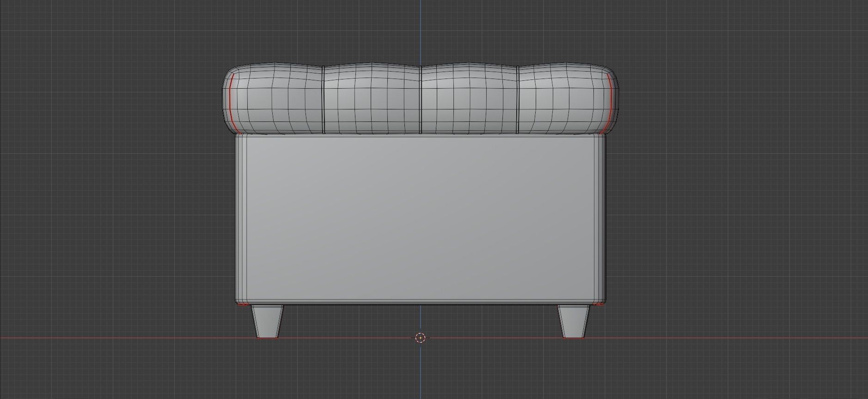This screenshot has width=868, height=399.
Task: Select the ottoman's left wooden leg
Action: point(267,322)
